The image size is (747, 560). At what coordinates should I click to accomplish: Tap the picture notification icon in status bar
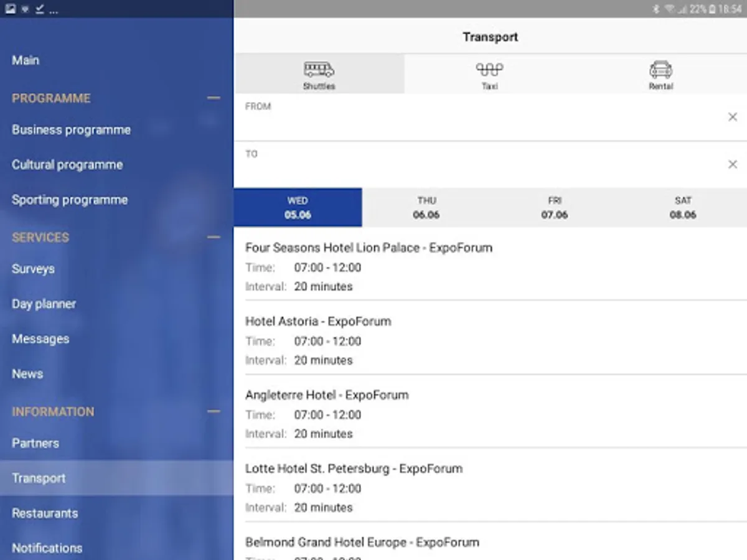(10, 9)
